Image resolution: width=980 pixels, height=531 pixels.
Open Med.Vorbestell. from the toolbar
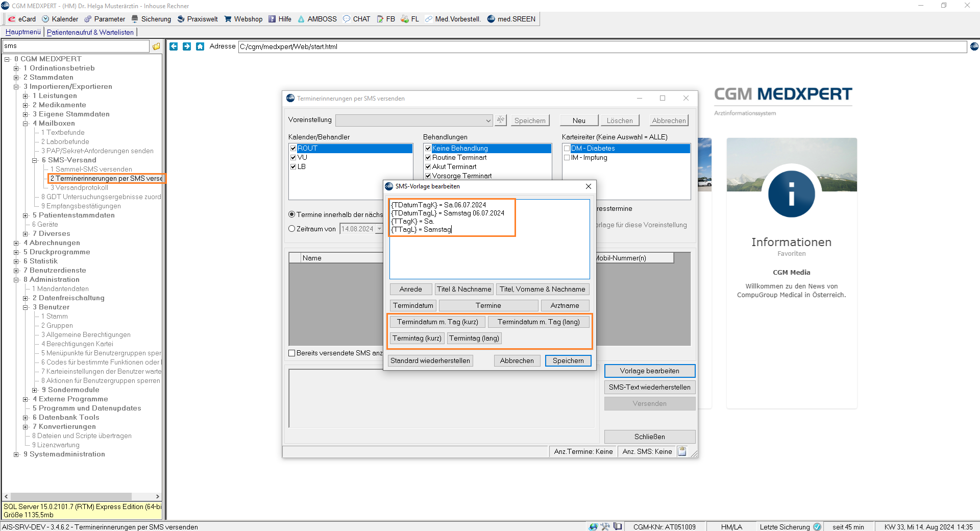click(453, 19)
